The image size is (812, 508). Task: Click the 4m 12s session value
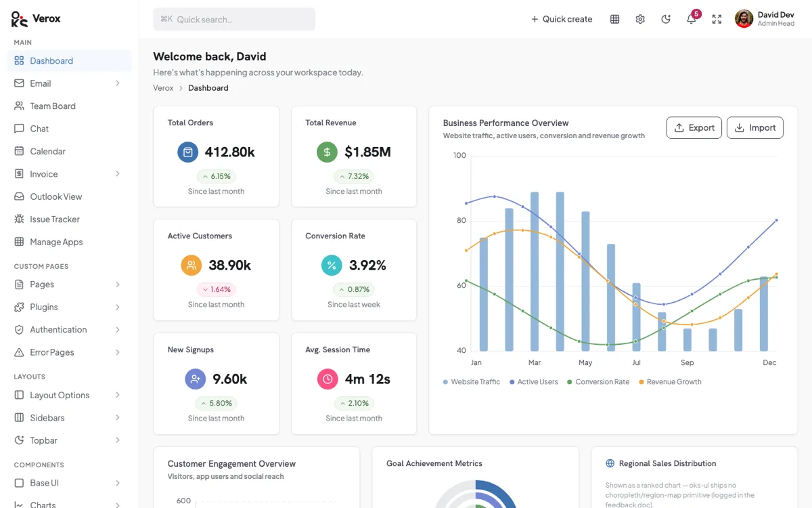367,379
